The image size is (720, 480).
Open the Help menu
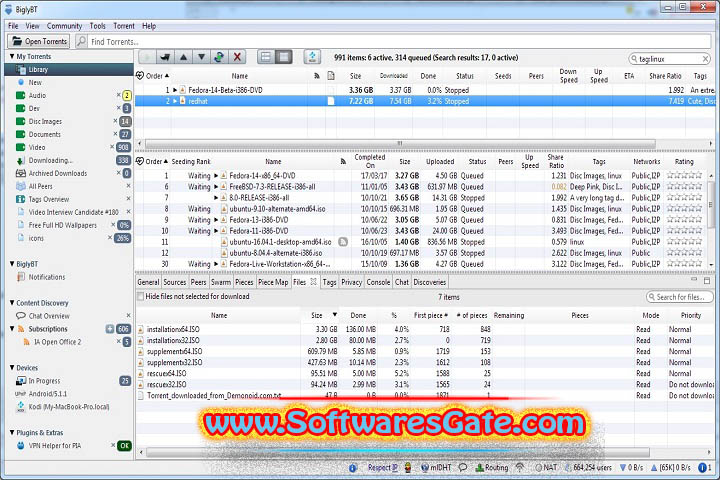(149, 26)
